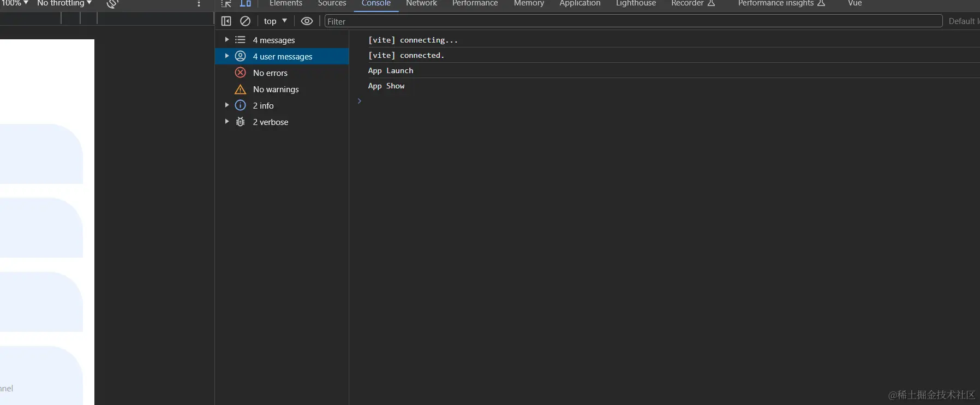Switch to the Elements tab

point(286,3)
